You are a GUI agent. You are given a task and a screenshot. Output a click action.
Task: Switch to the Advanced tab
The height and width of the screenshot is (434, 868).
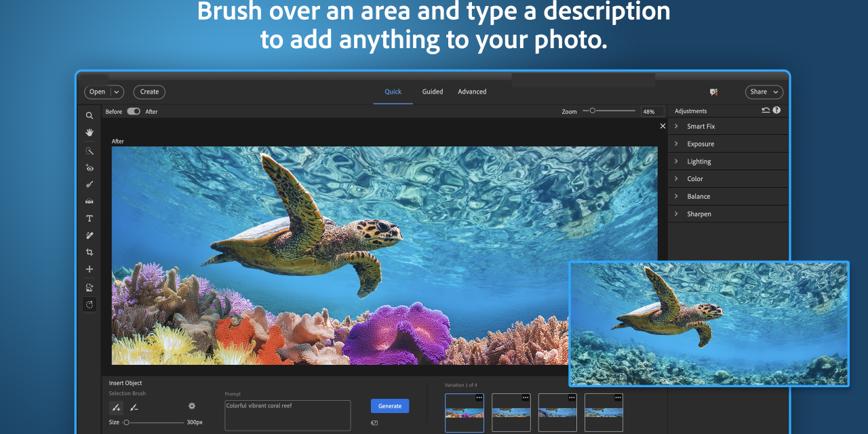click(472, 92)
